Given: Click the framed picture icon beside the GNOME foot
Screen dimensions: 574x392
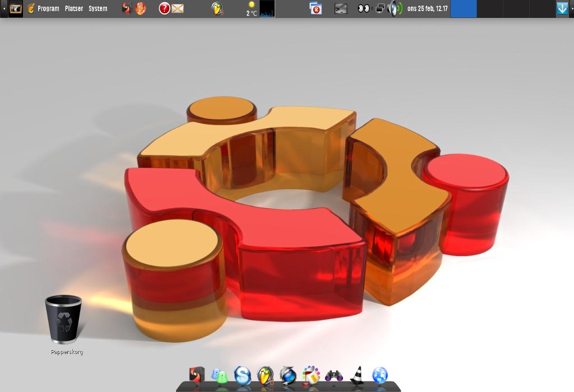Looking at the screenshot, I should click(x=15, y=8).
